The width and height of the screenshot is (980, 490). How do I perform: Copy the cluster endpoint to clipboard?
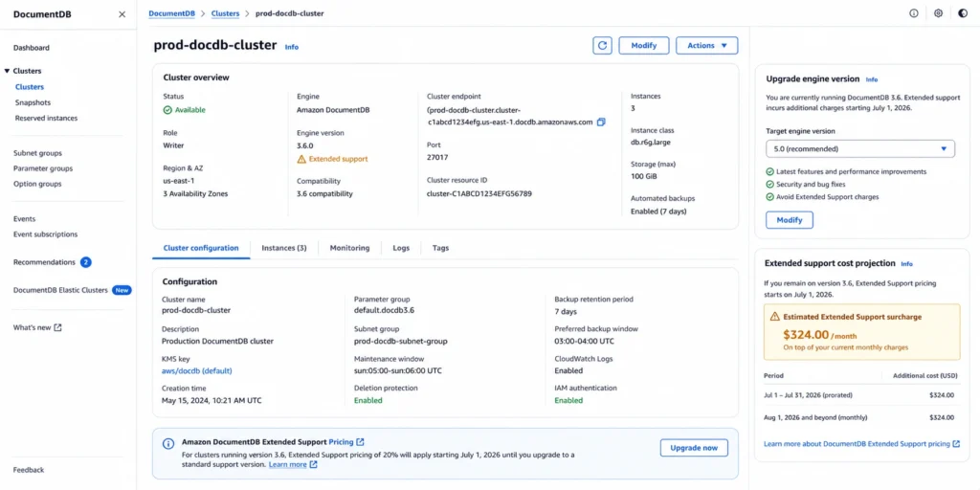click(601, 122)
